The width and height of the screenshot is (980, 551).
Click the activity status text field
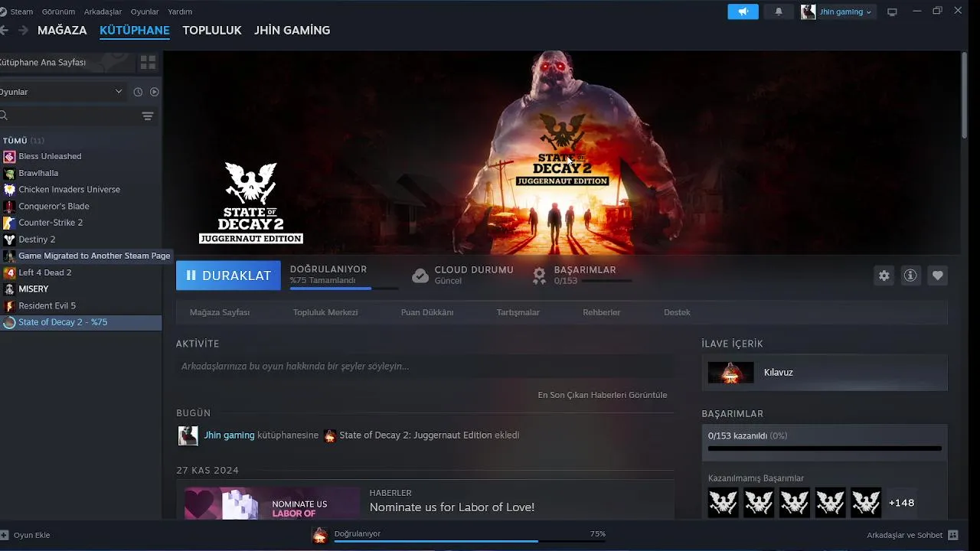pyautogui.click(x=425, y=367)
